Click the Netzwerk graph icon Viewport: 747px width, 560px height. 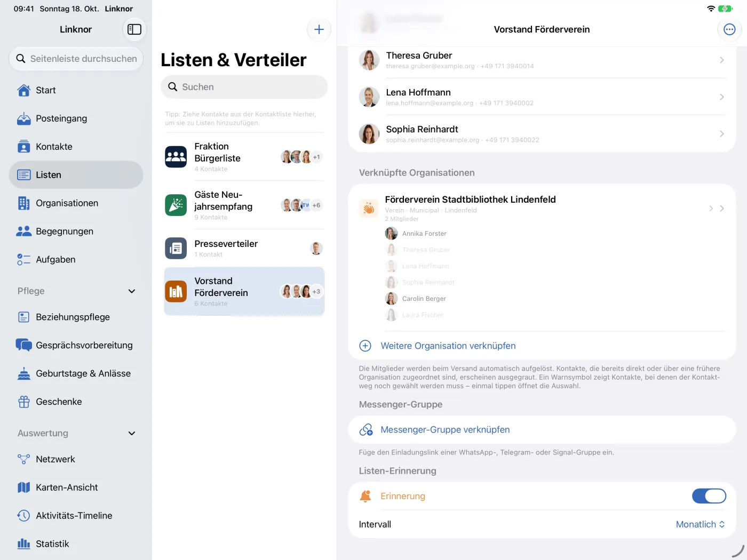tap(24, 459)
